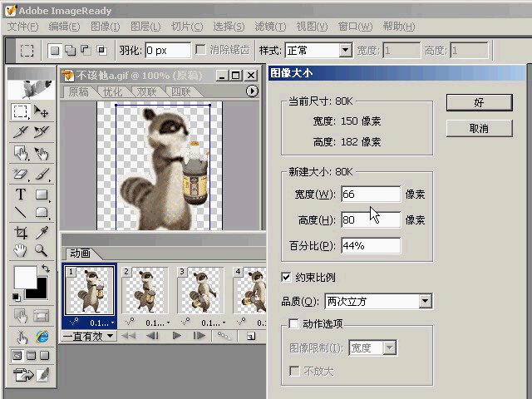Toggle slices visibility button
This screenshot has width=532, height=399.
point(42,316)
